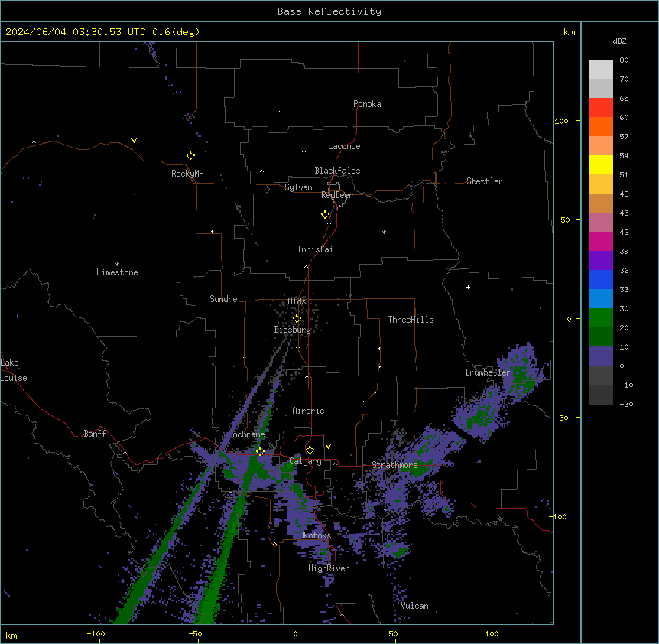Click the Ponoka city label
659x644 pixels.
point(367,104)
